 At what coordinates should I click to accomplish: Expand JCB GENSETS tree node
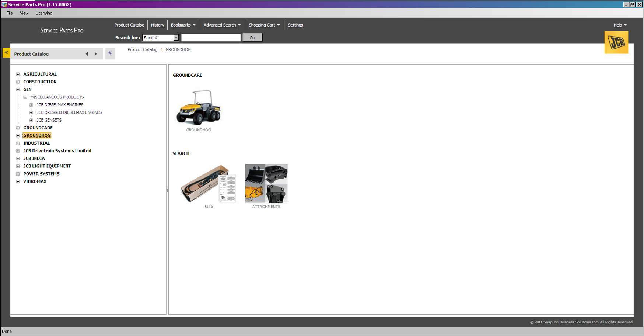point(31,120)
